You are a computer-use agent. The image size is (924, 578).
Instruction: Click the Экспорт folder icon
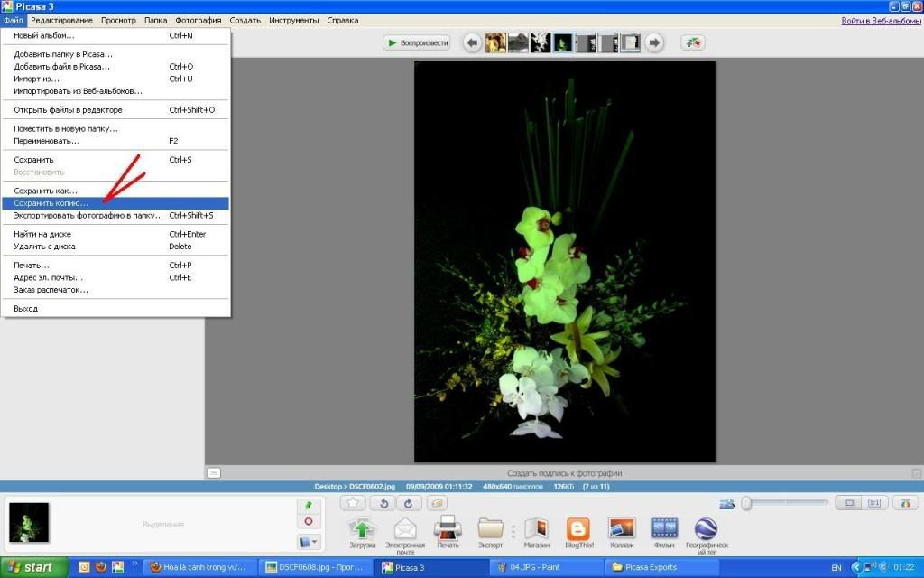tap(490, 529)
